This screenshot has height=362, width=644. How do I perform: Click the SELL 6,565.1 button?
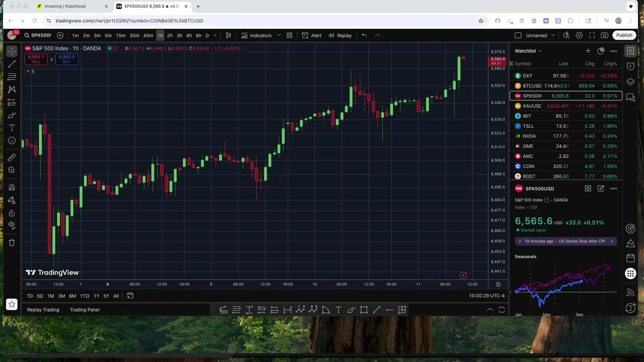pos(36,59)
